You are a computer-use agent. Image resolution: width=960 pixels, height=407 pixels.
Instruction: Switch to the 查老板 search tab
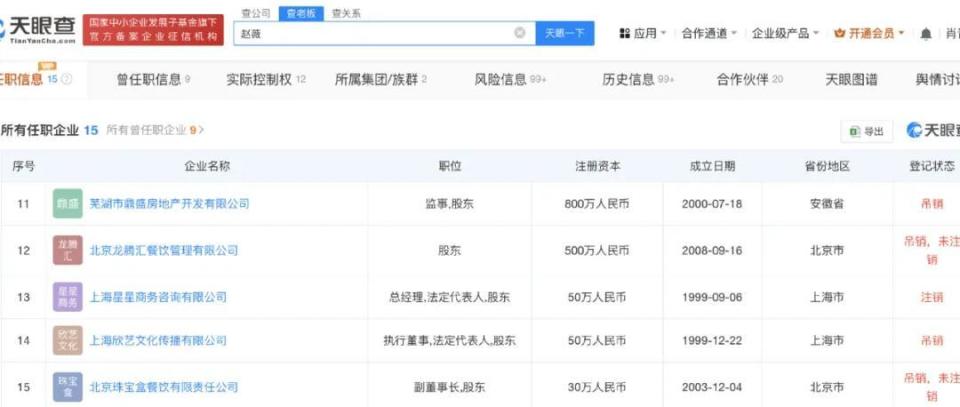(301, 13)
